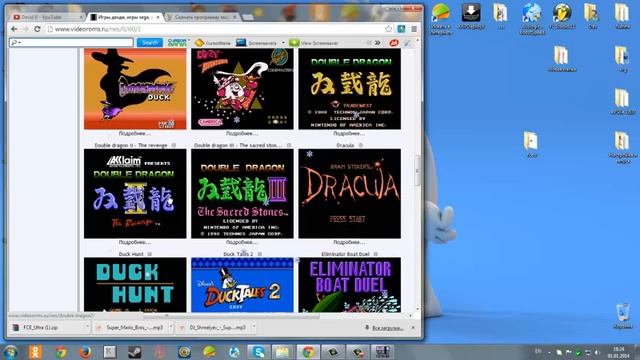Open the Windows Start menu orb

click(11, 352)
